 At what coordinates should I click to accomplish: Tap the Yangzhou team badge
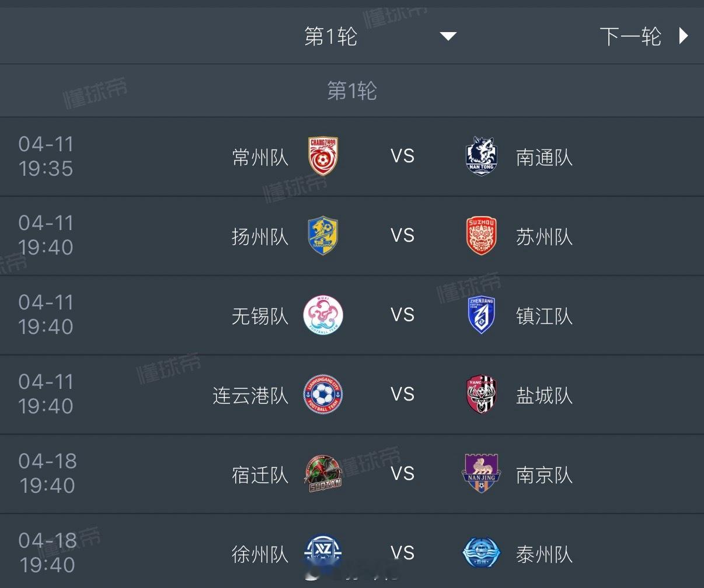coord(323,236)
